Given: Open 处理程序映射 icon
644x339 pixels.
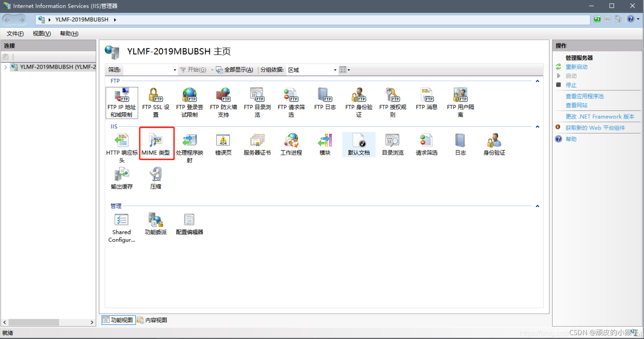Looking at the screenshot, I should click(x=190, y=148).
